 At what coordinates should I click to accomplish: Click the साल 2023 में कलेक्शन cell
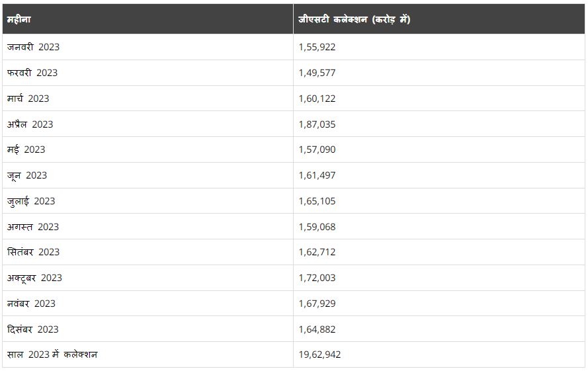click(52, 354)
